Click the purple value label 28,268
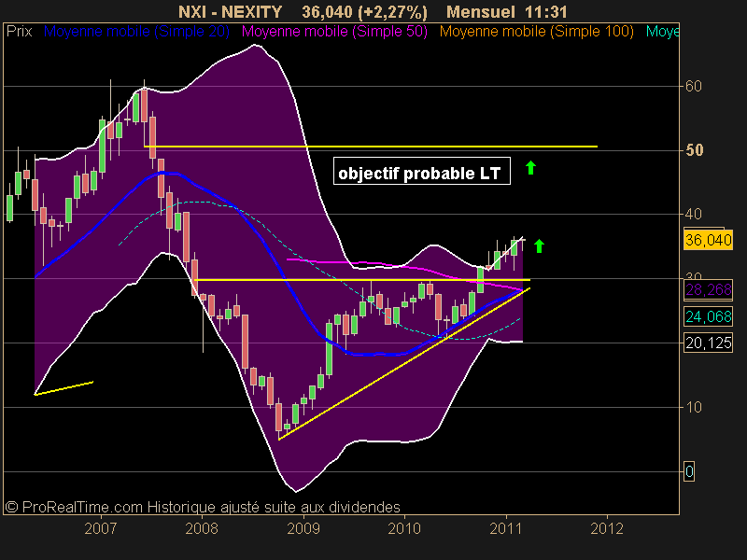This screenshot has height=560, width=747. pyautogui.click(x=708, y=289)
